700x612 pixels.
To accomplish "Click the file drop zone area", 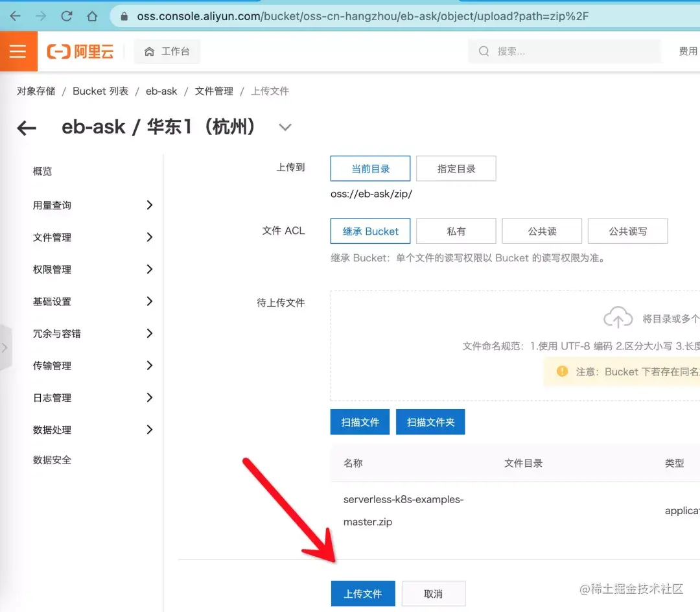I will (515, 346).
